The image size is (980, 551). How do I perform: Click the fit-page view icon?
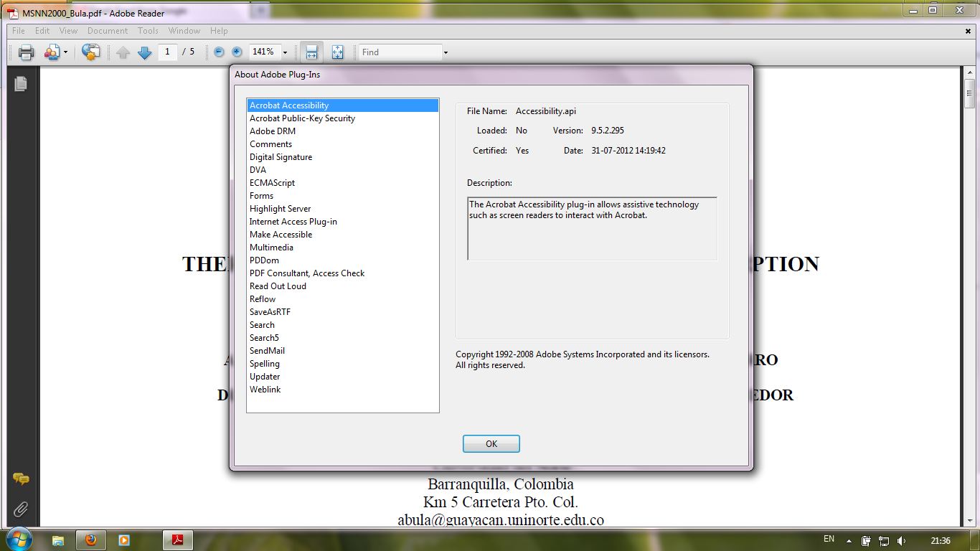336,52
